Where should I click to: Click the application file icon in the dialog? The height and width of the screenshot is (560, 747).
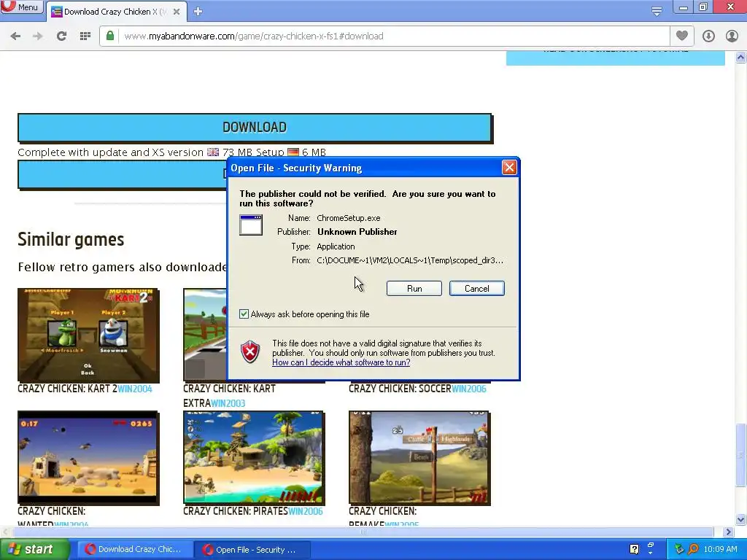(251, 225)
